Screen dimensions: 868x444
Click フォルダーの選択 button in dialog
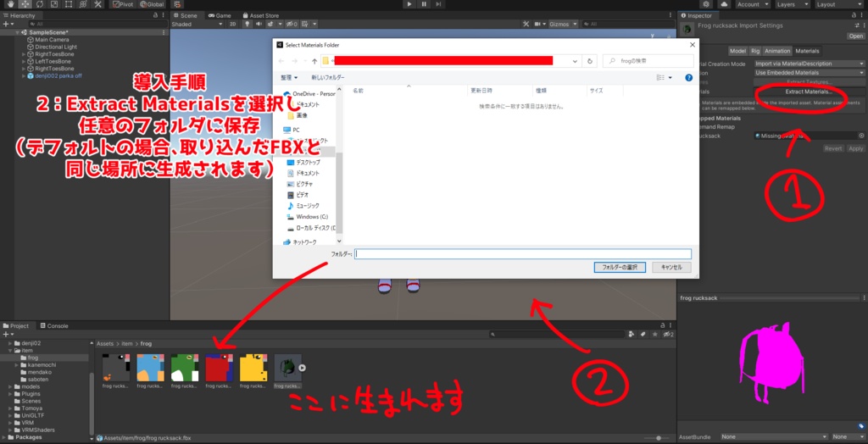tap(620, 268)
